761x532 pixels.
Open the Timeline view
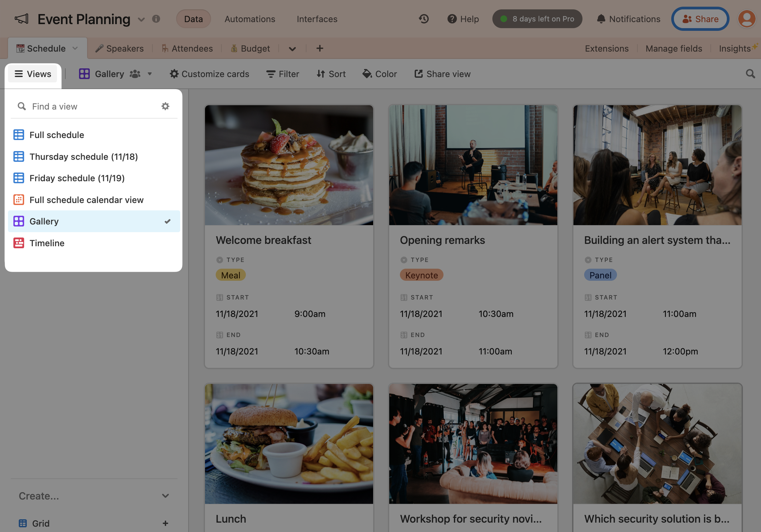pos(94,243)
